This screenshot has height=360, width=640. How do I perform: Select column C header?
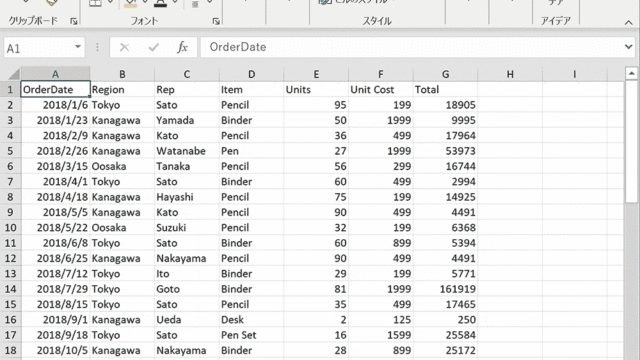[187, 74]
